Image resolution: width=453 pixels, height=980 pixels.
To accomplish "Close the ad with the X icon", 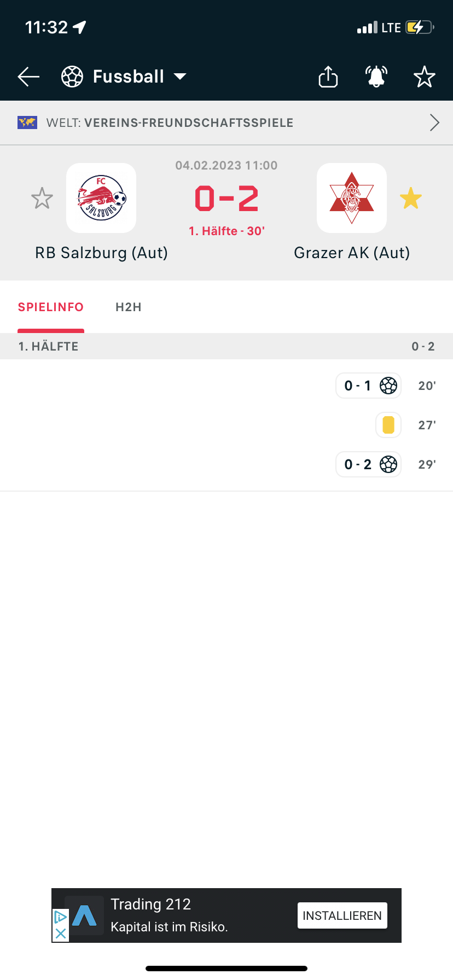I will point(61,934).
